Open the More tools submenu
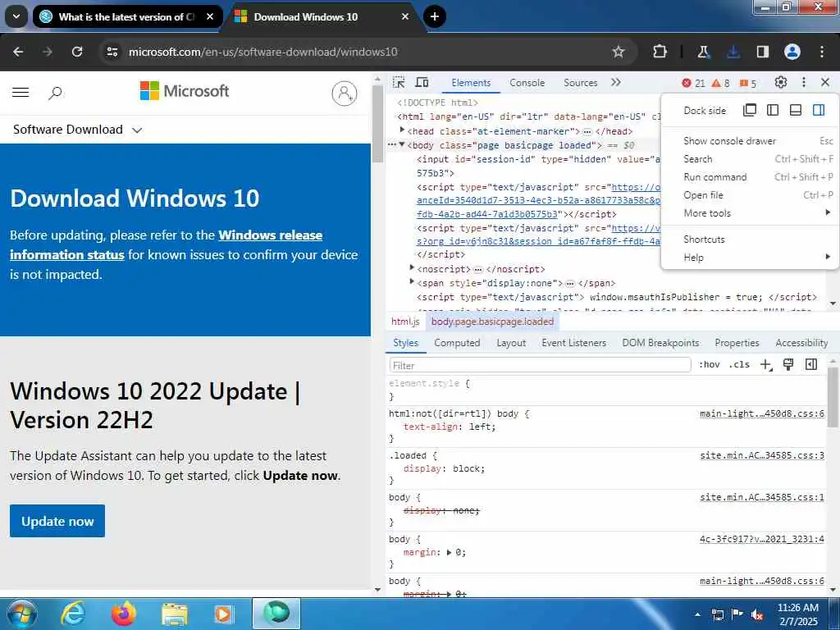 pos(750,213)
